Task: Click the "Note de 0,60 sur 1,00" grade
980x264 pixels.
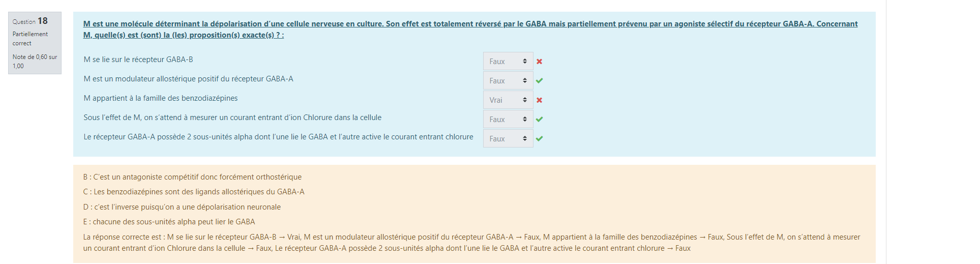Action: 35,61
